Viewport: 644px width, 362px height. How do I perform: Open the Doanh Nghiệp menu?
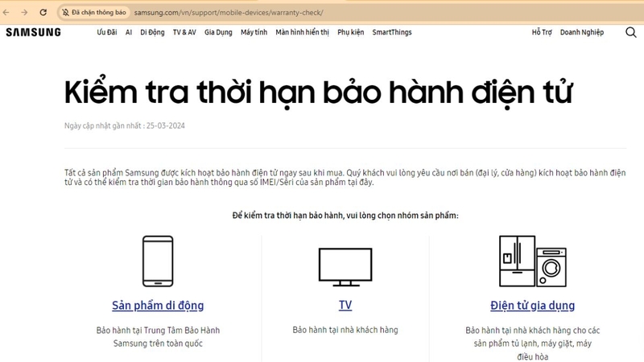point(582,32)
